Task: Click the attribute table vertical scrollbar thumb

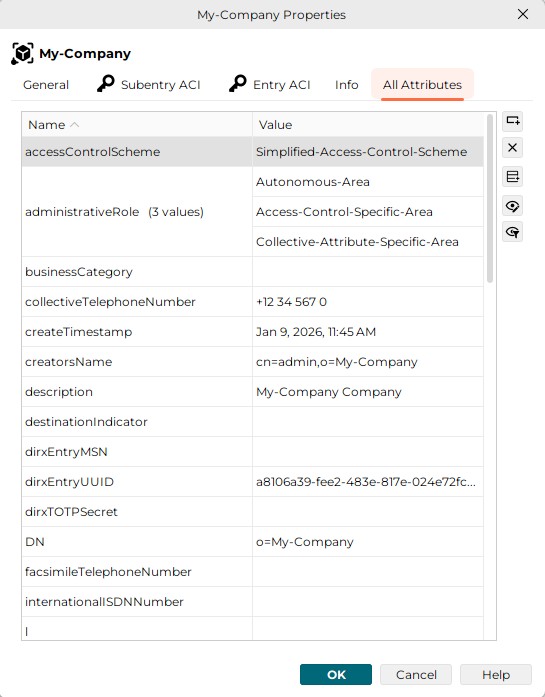Action: (x=490, y=198)
